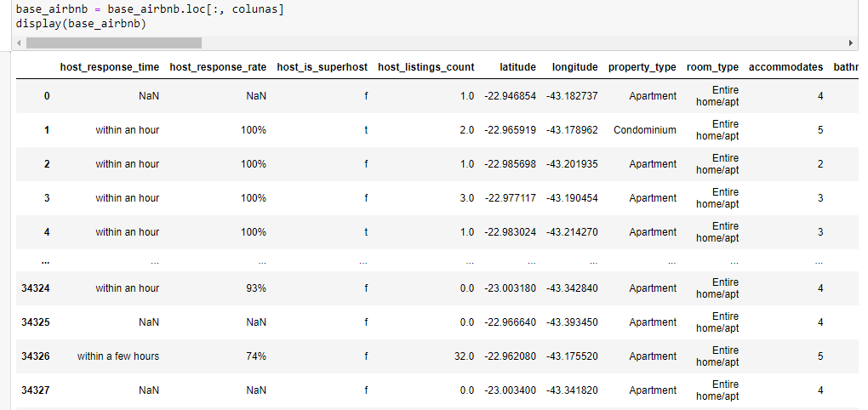Click row index 34324

click(36, 288)
